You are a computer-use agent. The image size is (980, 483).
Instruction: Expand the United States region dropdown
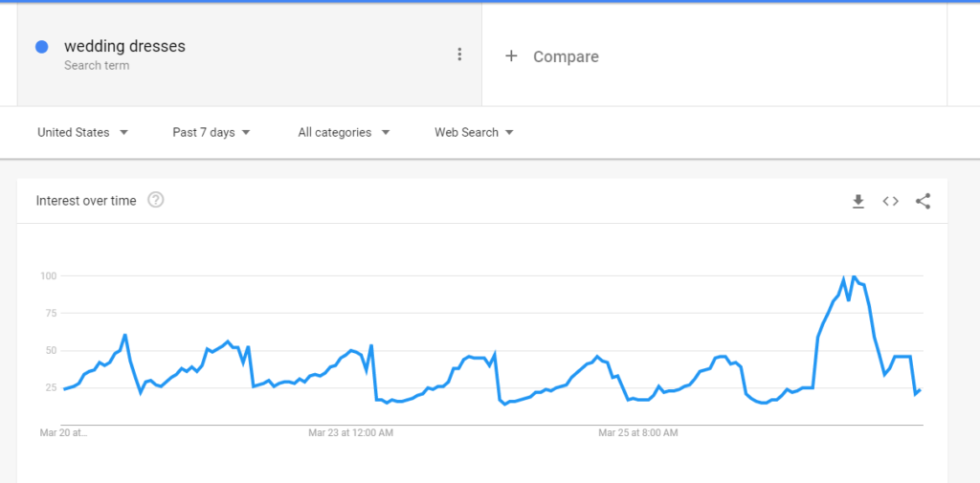(x=83, y=132)
